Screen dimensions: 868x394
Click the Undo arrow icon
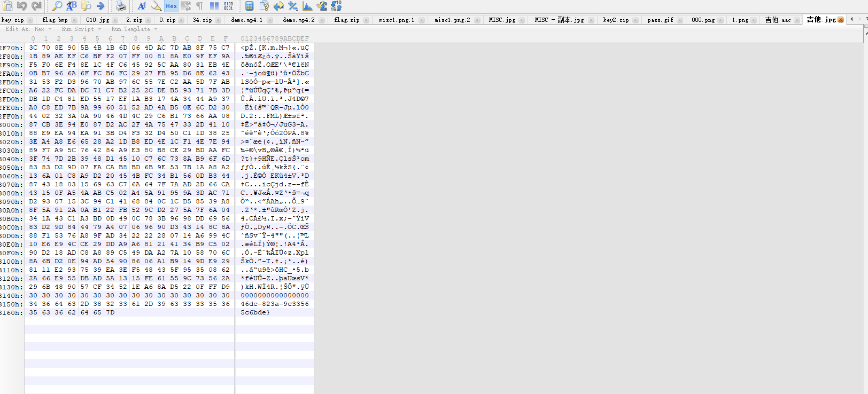click(22, 6)
